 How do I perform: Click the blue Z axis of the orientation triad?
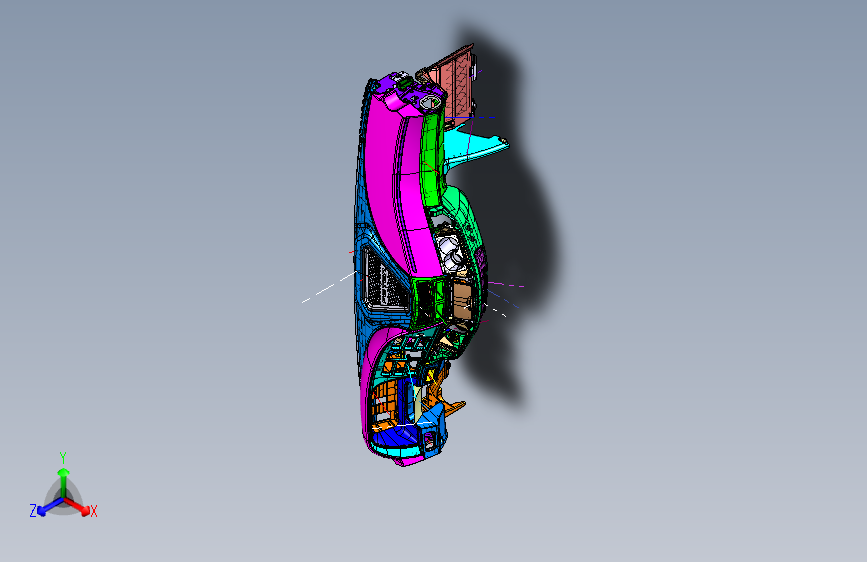coord(50,507)
